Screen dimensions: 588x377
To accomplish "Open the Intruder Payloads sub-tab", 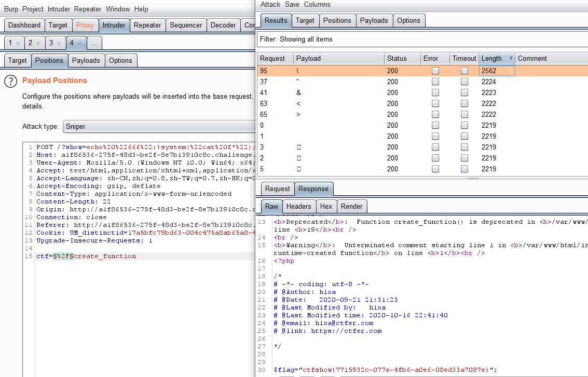I will click(86, 60).
